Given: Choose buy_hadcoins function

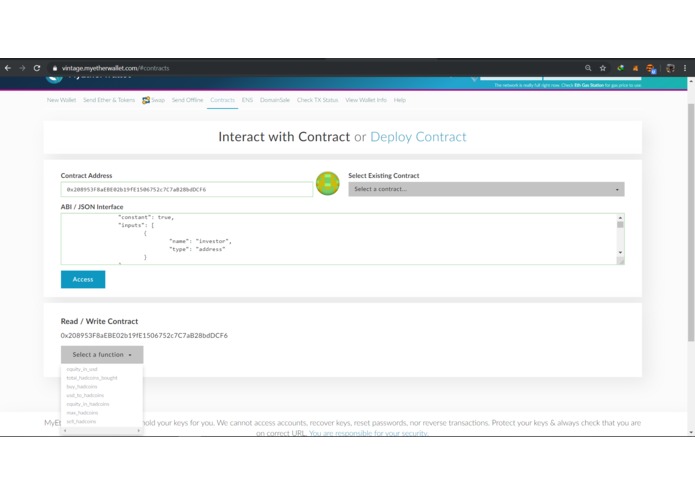Looking at the screenshot, I should (82, 387).
